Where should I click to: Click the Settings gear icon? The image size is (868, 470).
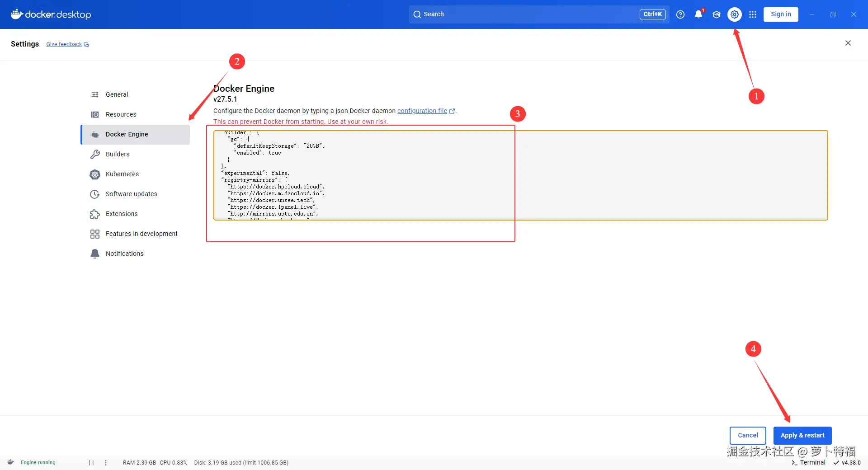tap(735, 14)
